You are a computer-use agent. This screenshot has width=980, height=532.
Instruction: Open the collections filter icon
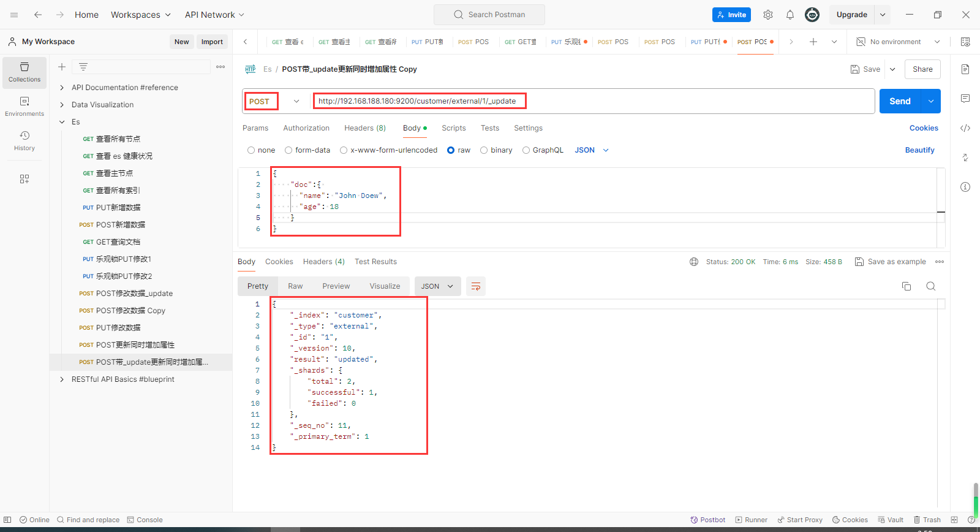point(83,67)
